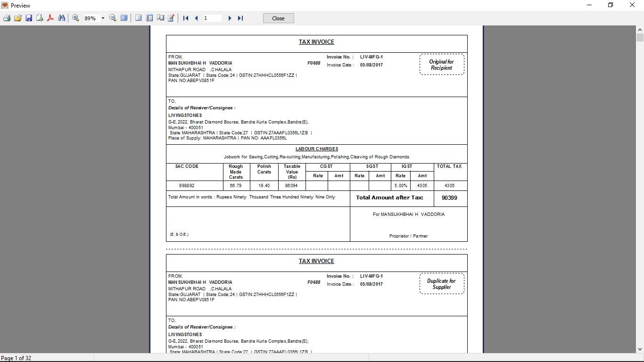Click the second TAX INVOICE heading
This screenshot has height=362, width=644.
coord(316,261)
